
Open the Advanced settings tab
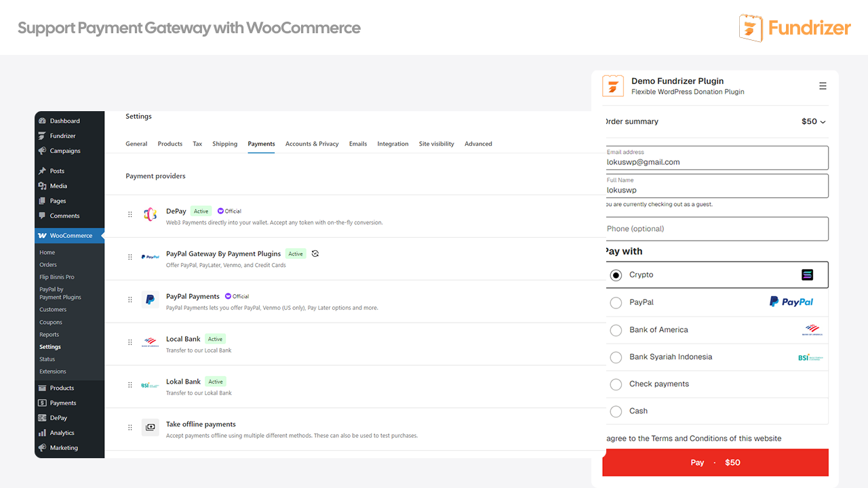click(478, 144)
